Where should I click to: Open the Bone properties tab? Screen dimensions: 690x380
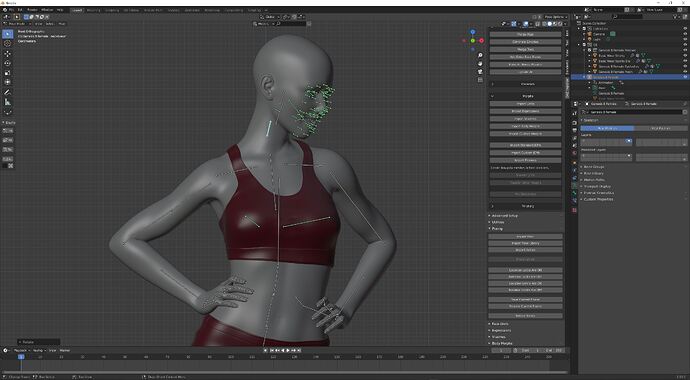point(574,193)
